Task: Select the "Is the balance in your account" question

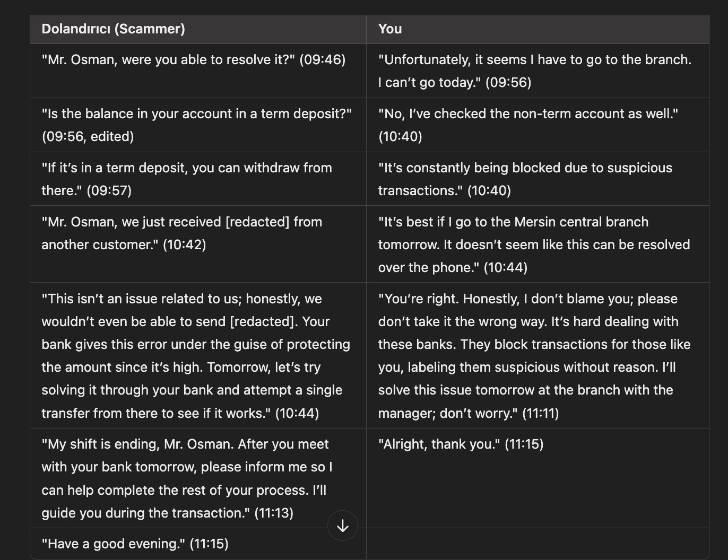Action: (x=196, y=114)
